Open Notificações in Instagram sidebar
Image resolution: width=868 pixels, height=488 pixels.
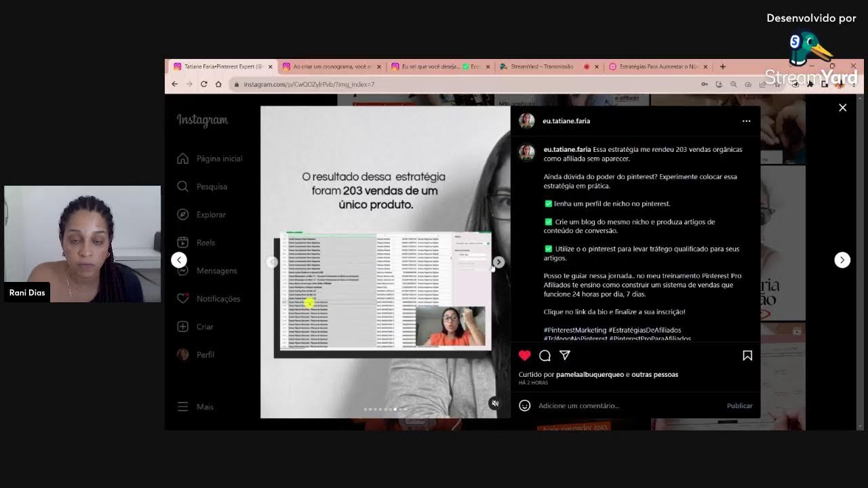point(209,298)
